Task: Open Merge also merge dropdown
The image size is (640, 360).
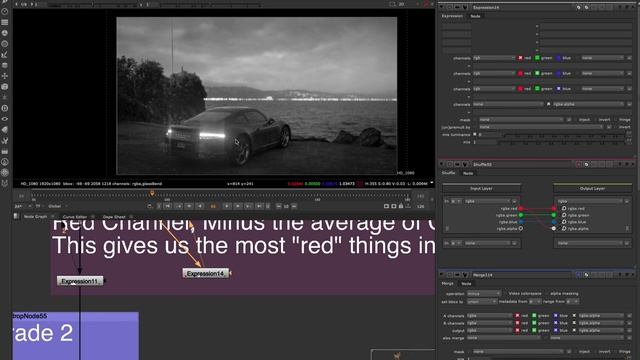Action: [504, 338]
